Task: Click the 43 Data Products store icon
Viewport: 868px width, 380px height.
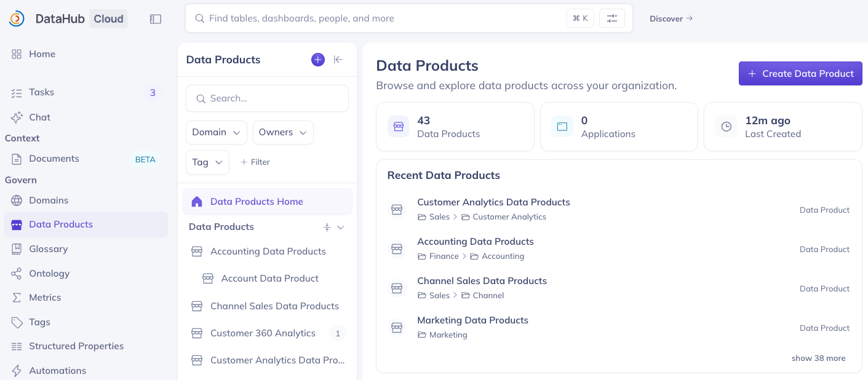Action: (398, 127)
